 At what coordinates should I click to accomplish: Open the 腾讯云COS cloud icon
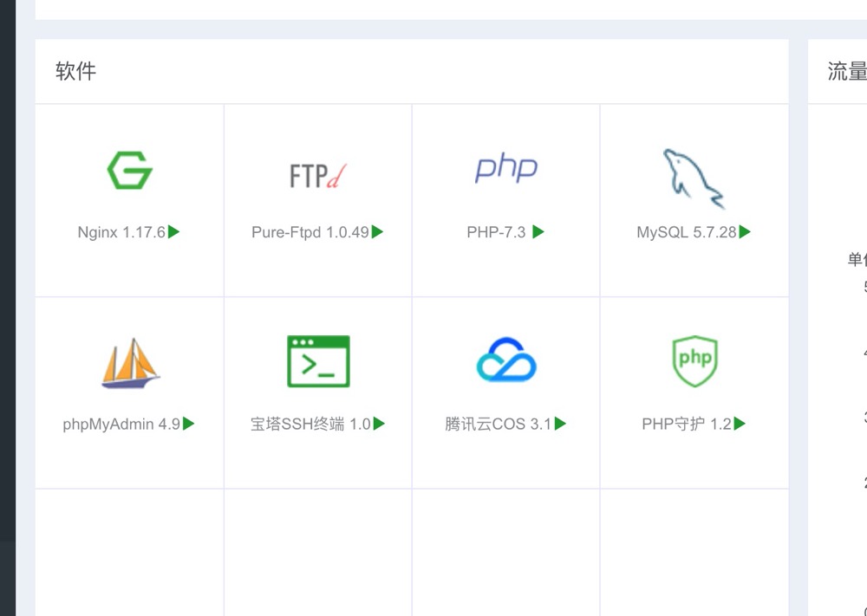click(506, 359)
